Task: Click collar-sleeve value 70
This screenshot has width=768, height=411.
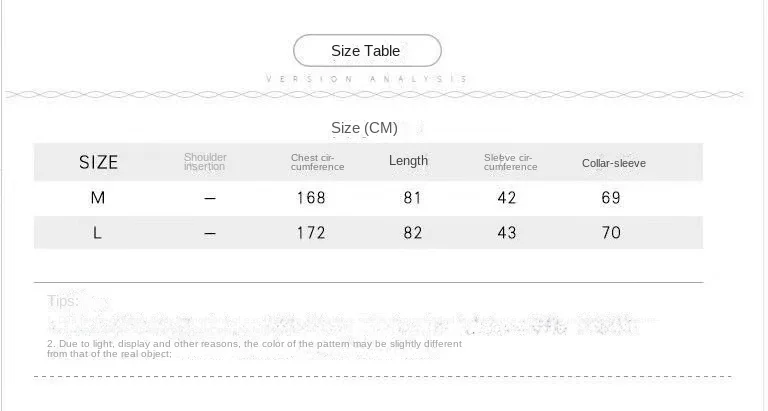Action: (x=611, y=233)
